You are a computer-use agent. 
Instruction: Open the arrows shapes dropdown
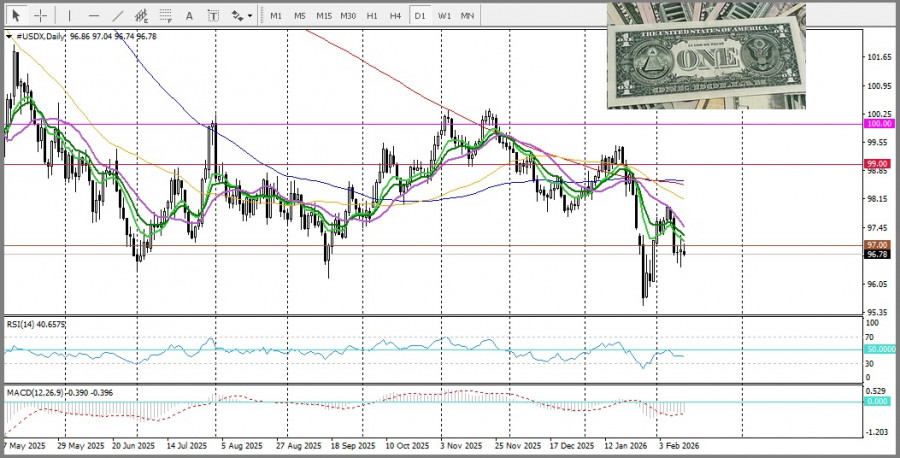coord(241,16)
